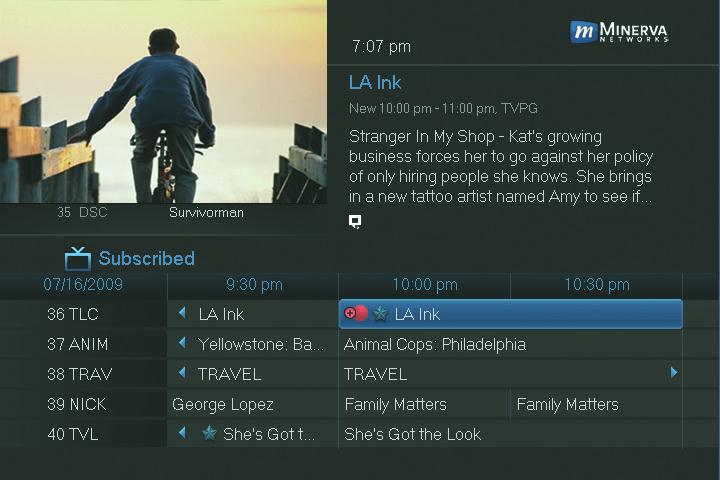Click the closed caption icon under description
This screenshot has width=720, height=480.
point(355,221)
